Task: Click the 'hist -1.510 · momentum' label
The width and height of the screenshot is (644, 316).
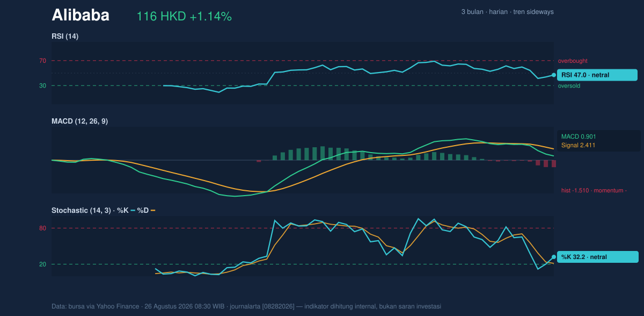Action: point(594,191)
